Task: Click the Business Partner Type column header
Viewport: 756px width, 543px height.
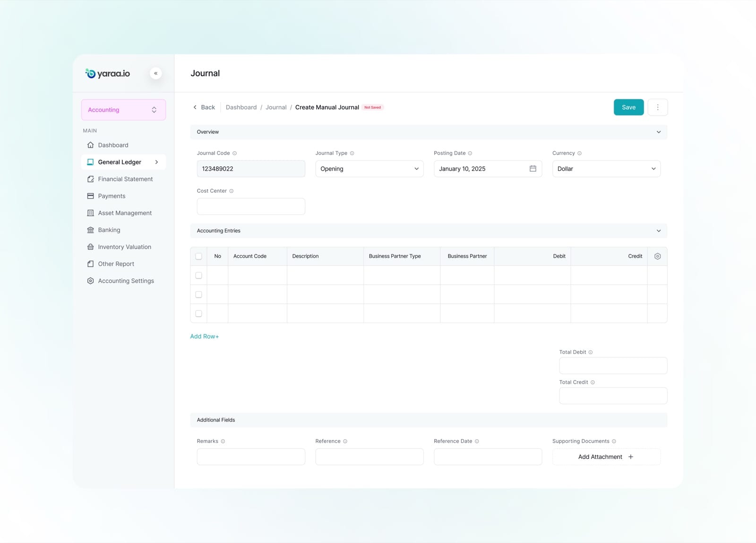Action: pos(402,256)
